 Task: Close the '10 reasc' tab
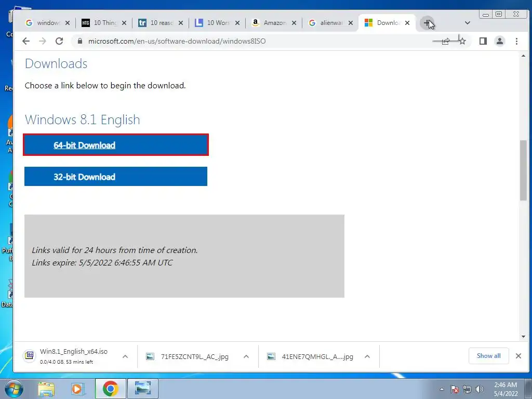(181, 23)
